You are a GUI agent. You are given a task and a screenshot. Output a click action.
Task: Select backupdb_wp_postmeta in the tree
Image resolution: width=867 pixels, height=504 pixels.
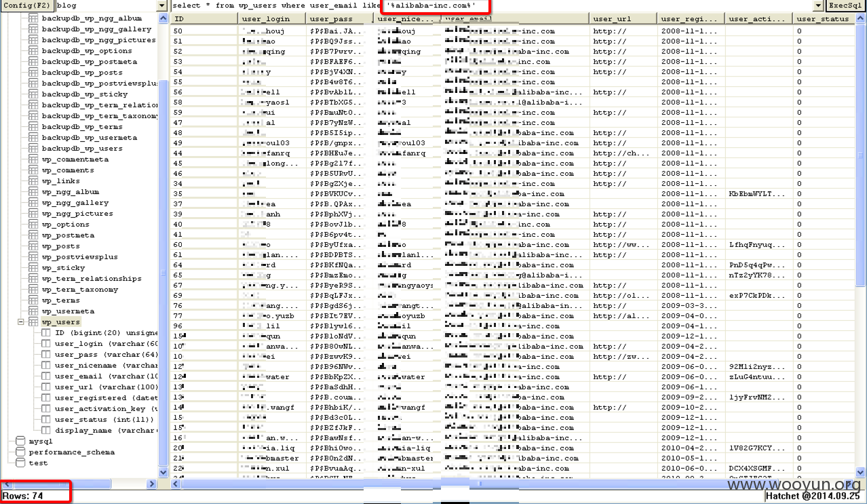tap(89, 62)
